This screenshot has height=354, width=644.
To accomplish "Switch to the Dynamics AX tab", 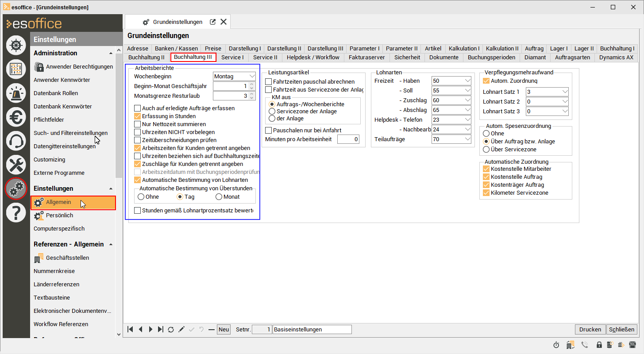I will [616, 57].
